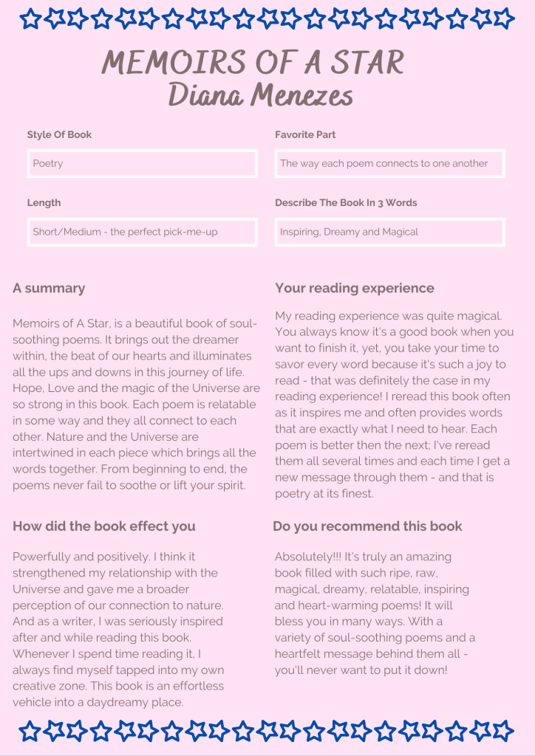Screen dimensions: 535x756
Task: Click the "Your reading experience" heading
Action: [x=355, y=288]
